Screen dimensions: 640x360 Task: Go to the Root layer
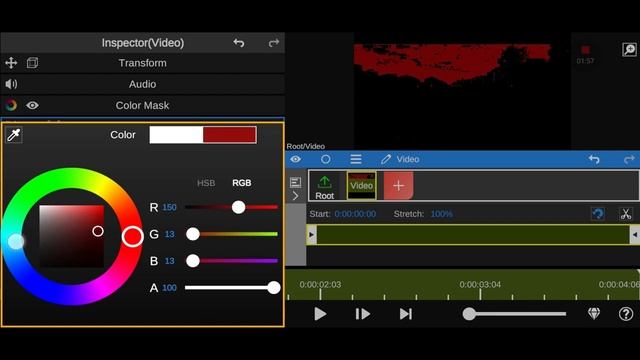point(324,186)
